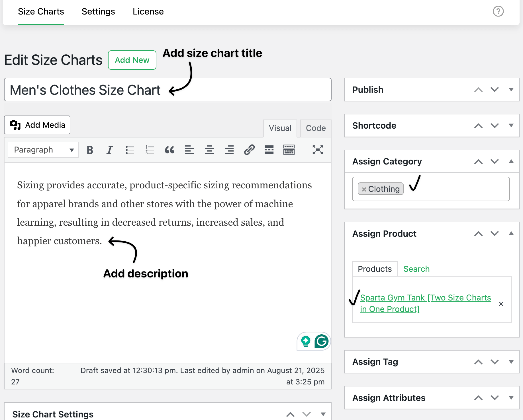Switch to the Search tab under Assign Product
This screenshot has height=420, width=523.
pos(416,269)
